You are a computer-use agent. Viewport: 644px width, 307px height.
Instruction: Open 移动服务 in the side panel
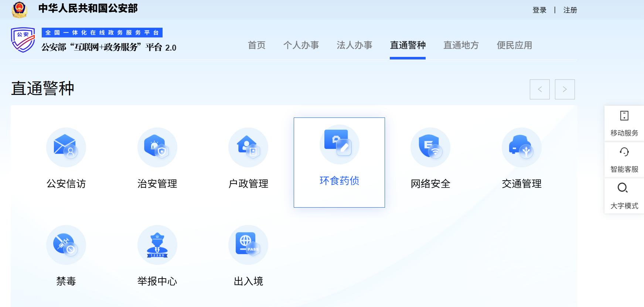pos(624,123)
